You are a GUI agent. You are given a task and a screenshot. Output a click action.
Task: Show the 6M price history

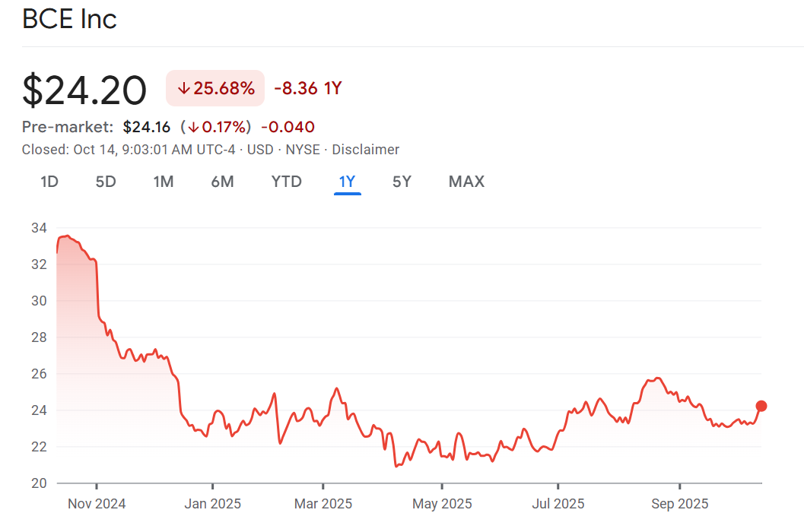point(222,182)
